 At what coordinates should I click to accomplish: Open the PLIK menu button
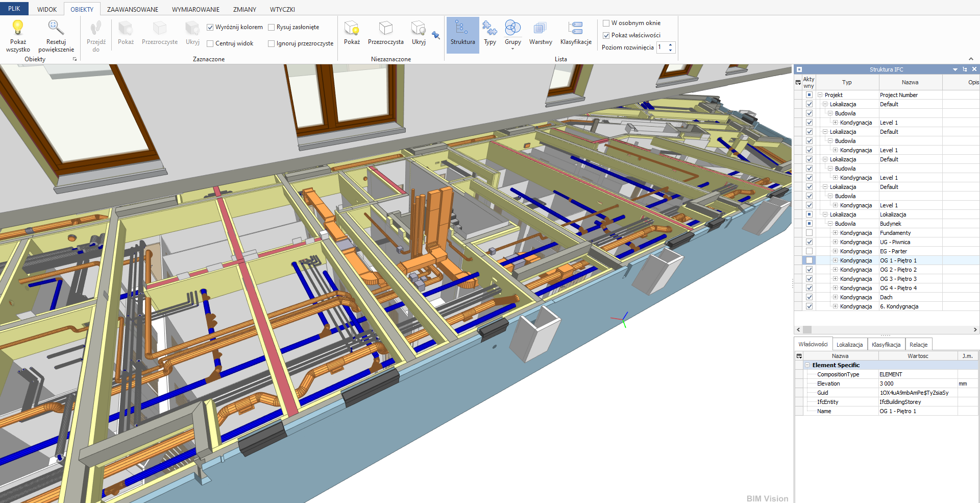coord(14,9)
